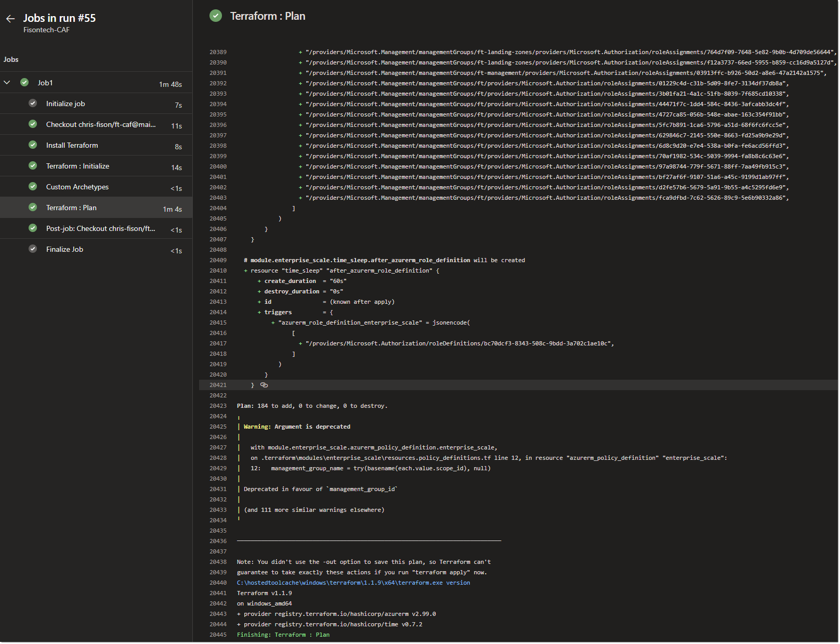This screenshot has width=840, height=644.
Task: Click the Job1 success status icon
Action: 24,82
